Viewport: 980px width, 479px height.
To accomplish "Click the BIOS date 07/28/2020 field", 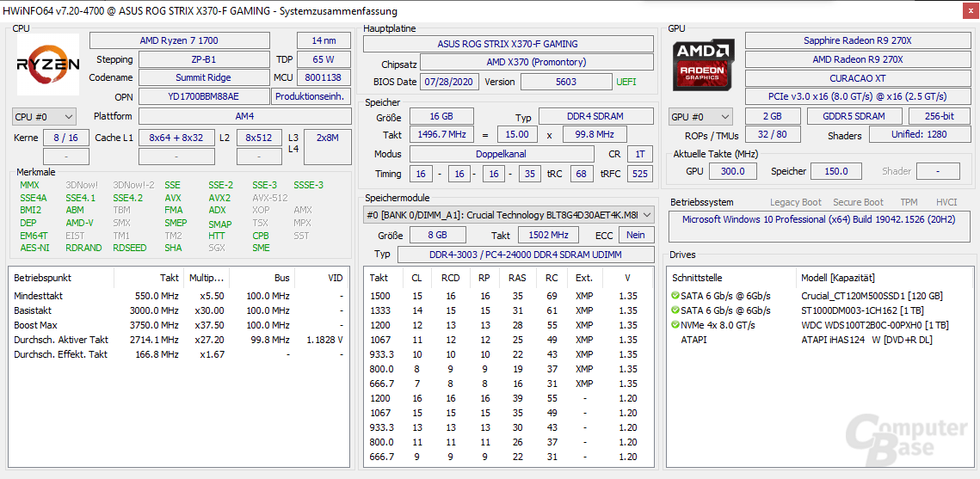I will coord(451,82).
